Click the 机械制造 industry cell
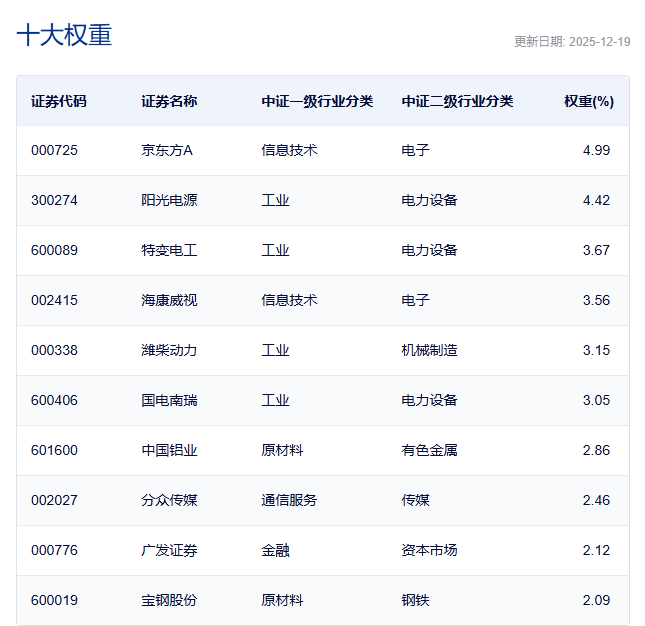 point(429,350)
